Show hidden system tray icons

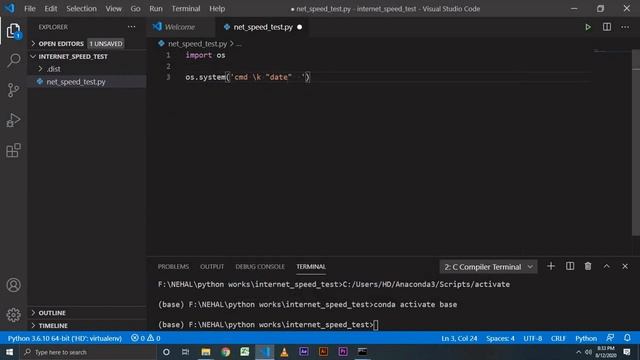tap(578, 352)
